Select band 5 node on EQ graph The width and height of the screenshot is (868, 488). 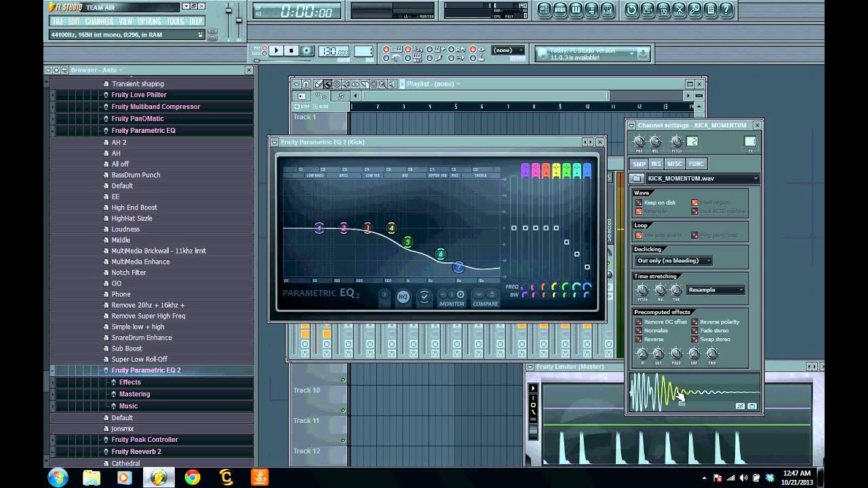408,242
